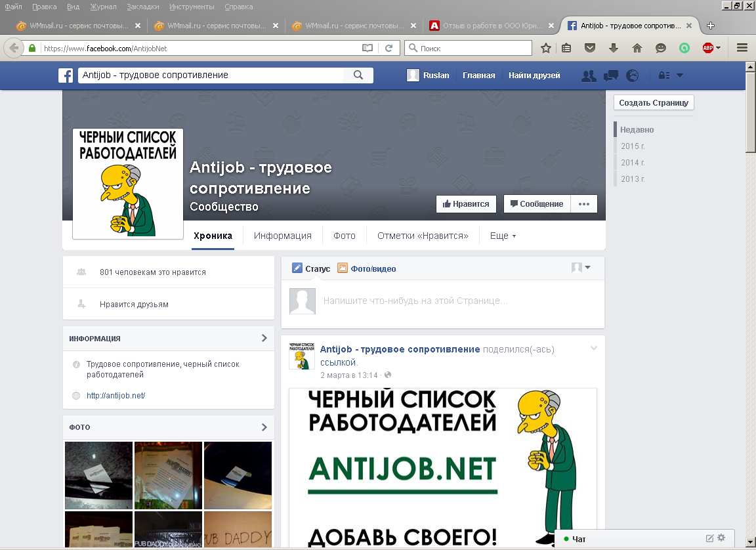The width and height of the screenshot is (756, 550).
Task: Open friend requests icon in blue bar
Action: pos(589,75)
